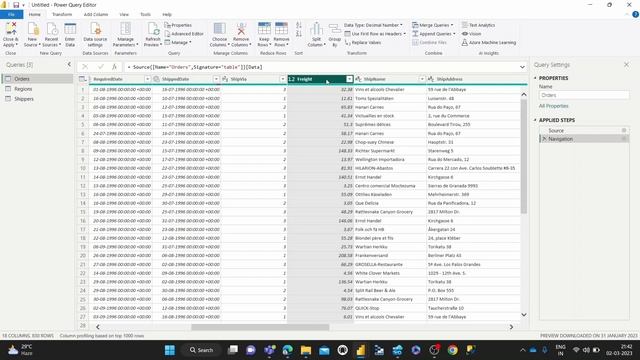
Task: Click the query Name input field
Action: click(x=584, y=95)
